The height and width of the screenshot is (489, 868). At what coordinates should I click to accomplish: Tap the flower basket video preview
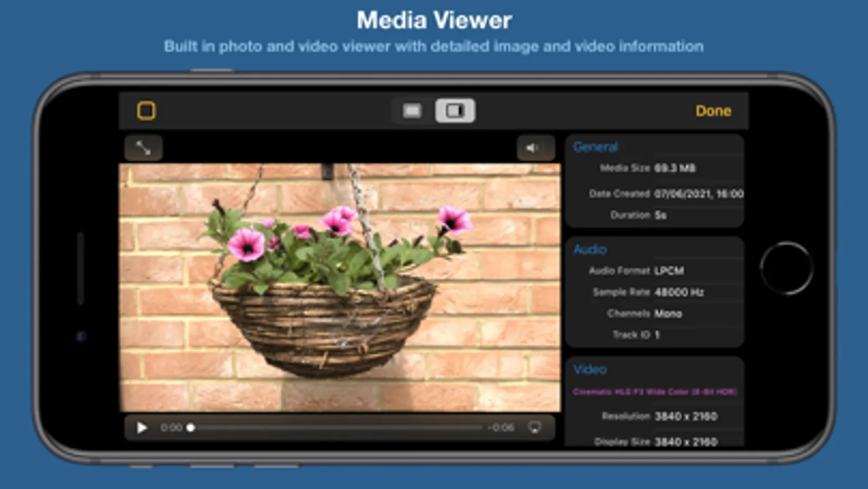pyautogui.click(x=340, y=287)
